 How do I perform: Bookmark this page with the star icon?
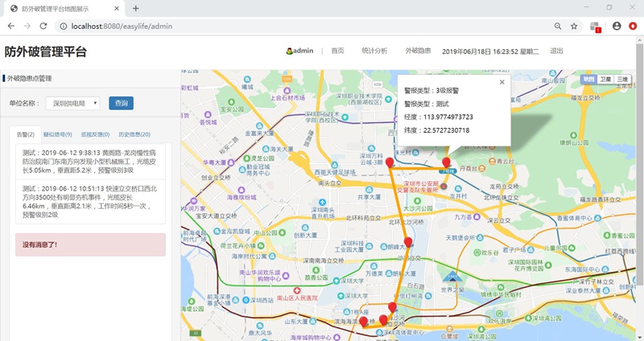pyautogui.click(x=574, y=26)
